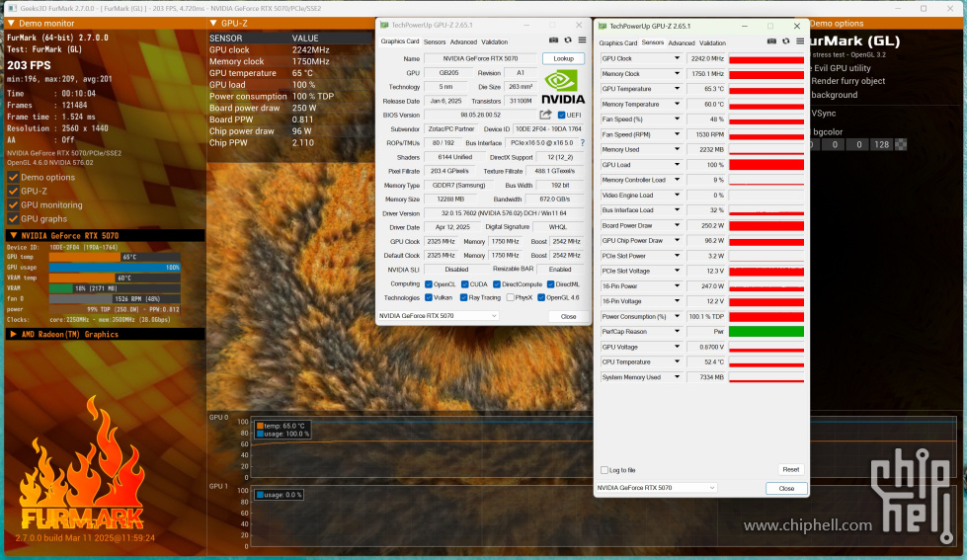Switch to Advanced tab in Sensors window
This screenshot has width=967, height=560.
tap(682, 43)
